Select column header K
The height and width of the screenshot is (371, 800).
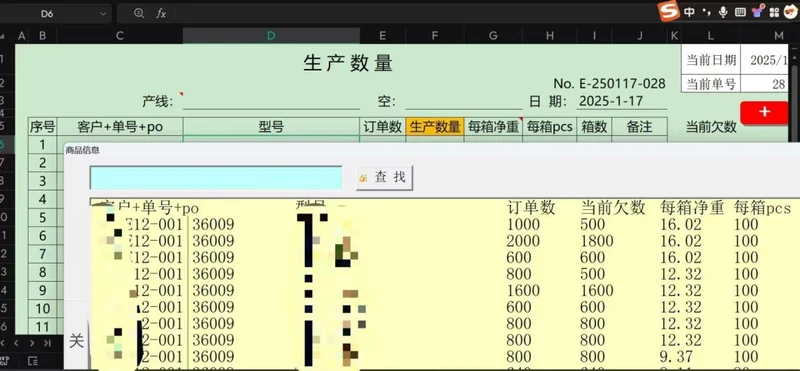(674, 35)
